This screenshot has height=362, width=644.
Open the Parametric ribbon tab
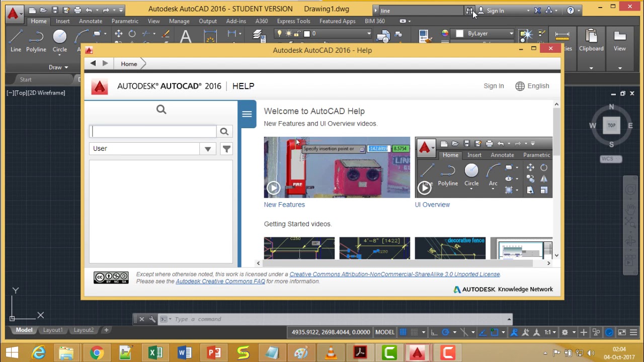point(125,21)
